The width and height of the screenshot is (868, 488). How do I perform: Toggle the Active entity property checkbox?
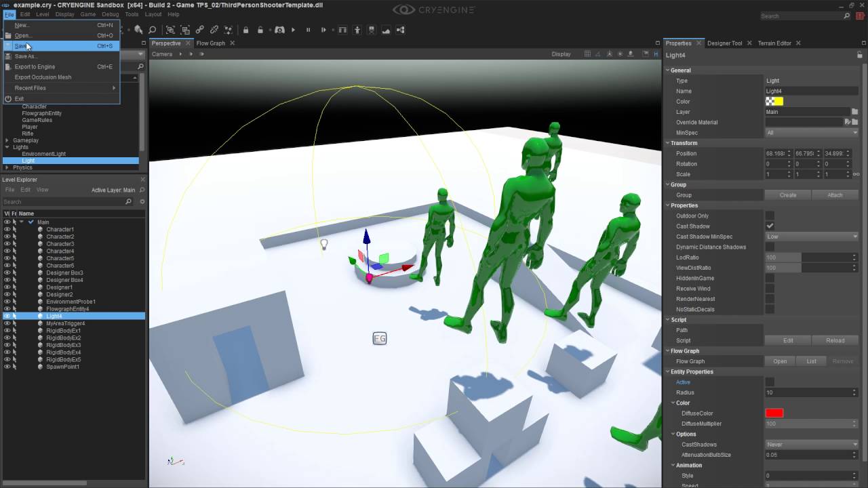pyautogui.click(x=770, y=382)
